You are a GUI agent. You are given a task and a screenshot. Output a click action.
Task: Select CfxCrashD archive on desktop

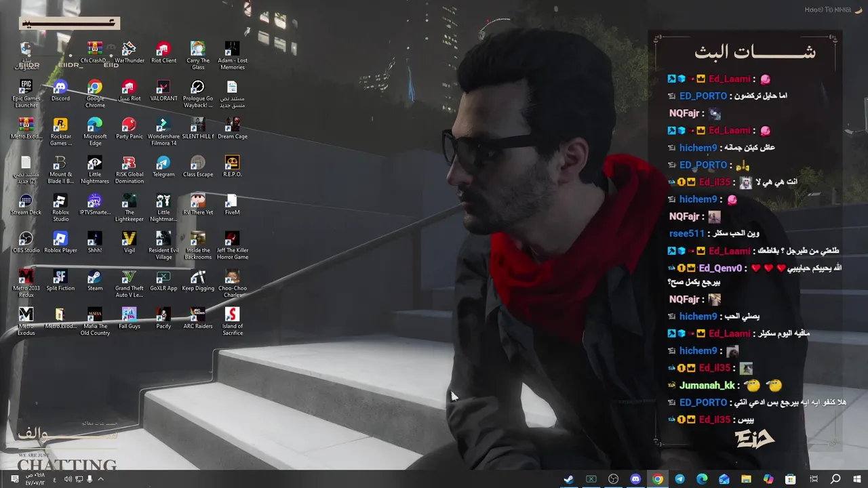point(95,53)
